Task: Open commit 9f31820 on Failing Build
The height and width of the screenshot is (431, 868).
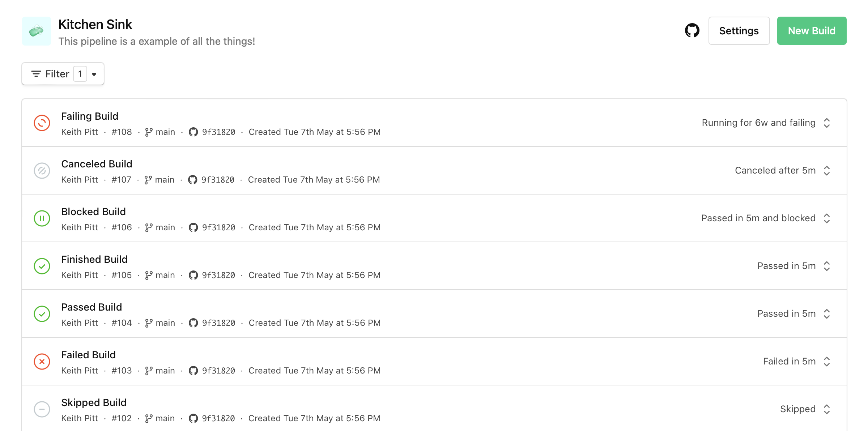Action: (x=218, y=132)
